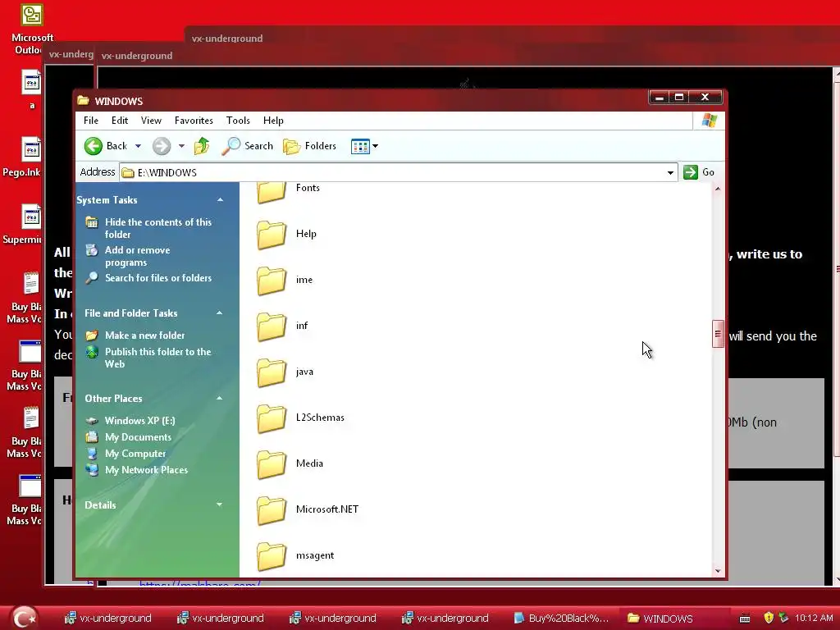
Task: Switch to first vx-underground taskbar button
Action: tap(108, 619)
